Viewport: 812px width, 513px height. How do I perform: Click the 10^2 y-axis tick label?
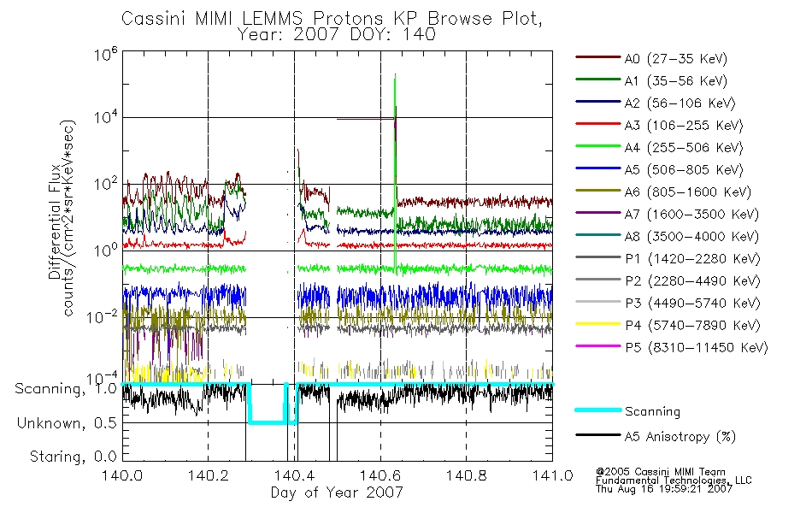pos(106,184)
